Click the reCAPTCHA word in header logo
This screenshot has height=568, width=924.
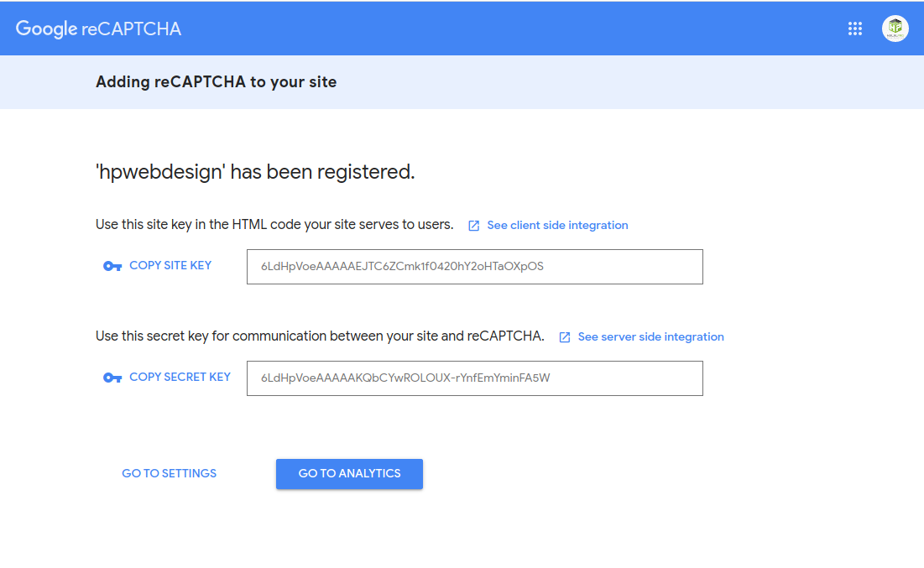pos(132,29)
